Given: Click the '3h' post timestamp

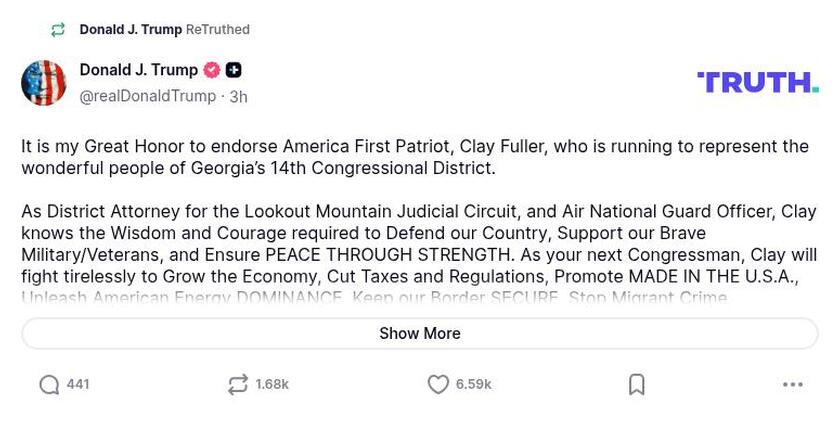Looking at the screenshot, I should click(x=238, y=97).
